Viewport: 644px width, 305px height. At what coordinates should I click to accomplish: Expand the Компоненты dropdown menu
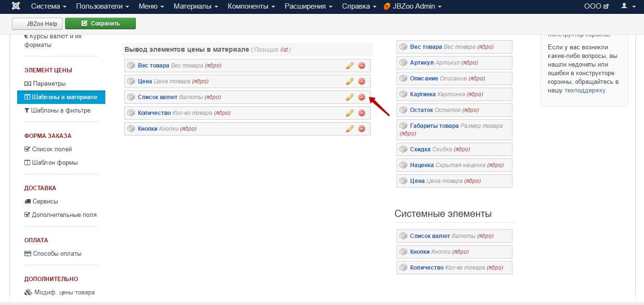(x=251, y=6)
